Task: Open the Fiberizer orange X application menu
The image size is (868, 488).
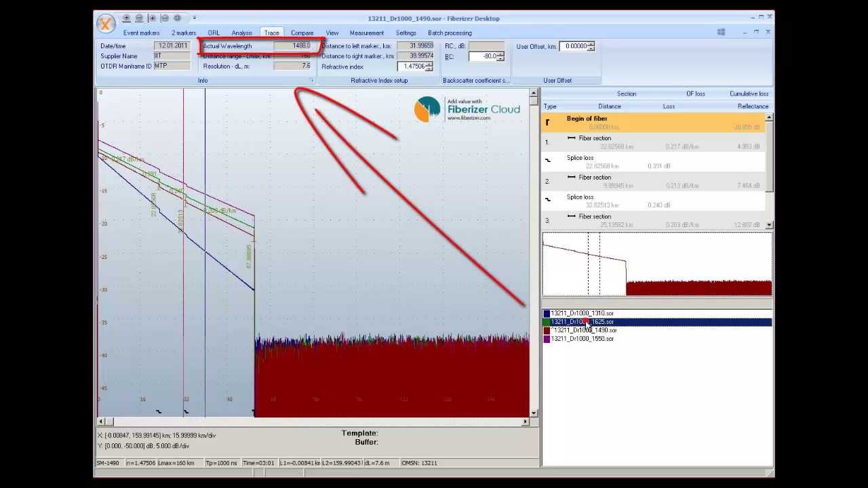Action: pyautogui.click(x=106, y=24)
